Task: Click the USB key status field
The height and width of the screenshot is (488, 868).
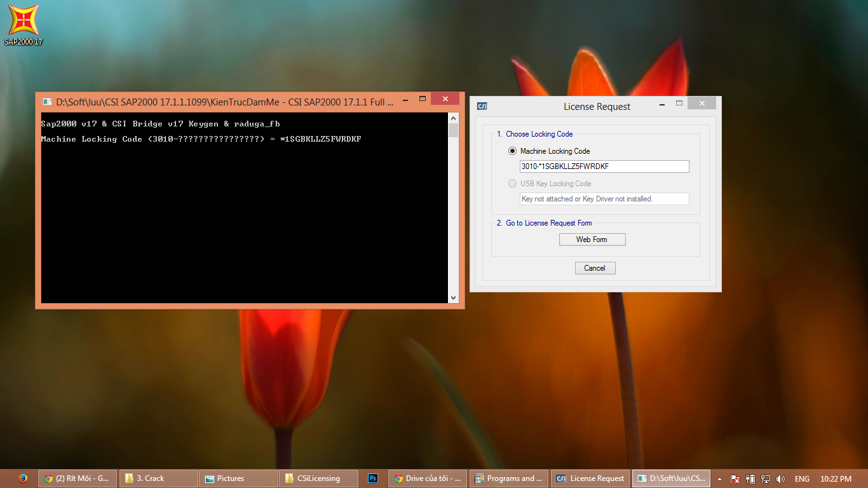Action: point(604,199)
